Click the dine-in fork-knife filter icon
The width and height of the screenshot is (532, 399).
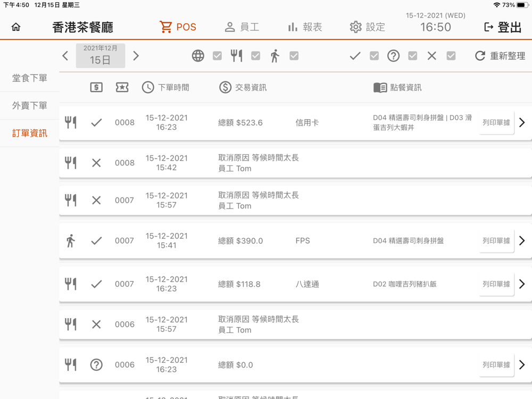coord(237,56)
